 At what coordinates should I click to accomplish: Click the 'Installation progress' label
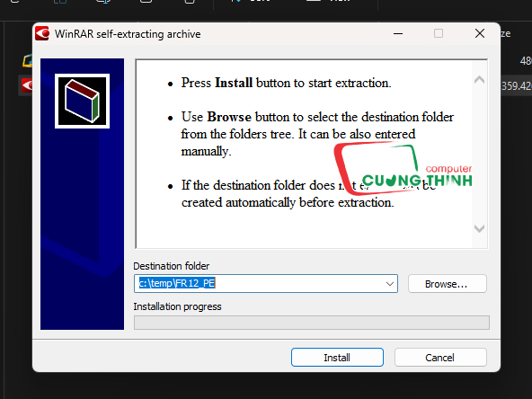(177, 306)
